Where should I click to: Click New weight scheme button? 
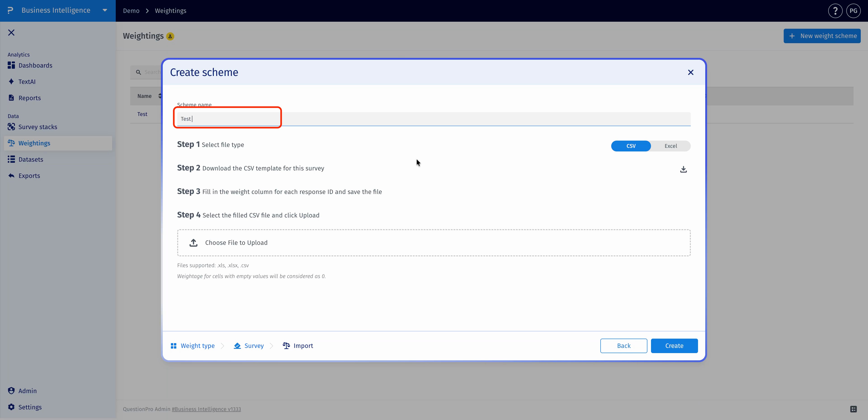click(822, 36)
